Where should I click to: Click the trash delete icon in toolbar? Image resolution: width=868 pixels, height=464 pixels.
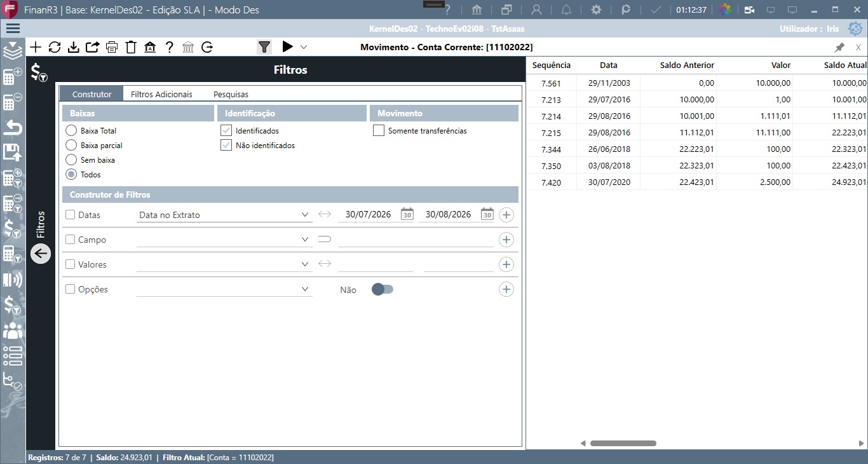[131, 47]
